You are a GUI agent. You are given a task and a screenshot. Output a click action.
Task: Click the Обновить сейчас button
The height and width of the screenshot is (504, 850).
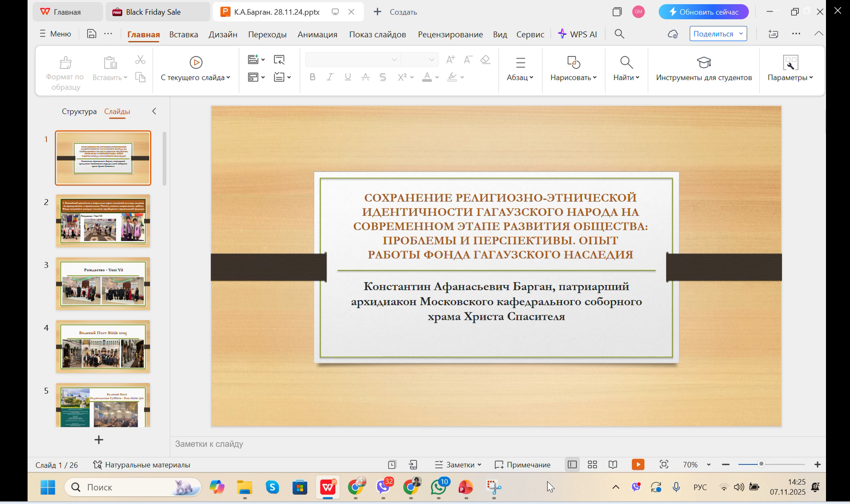703,12
